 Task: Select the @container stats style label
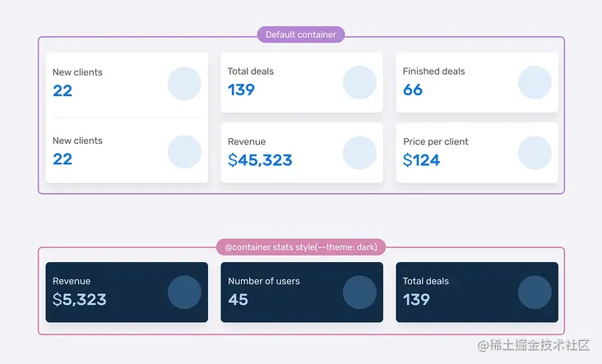[300, 247]
